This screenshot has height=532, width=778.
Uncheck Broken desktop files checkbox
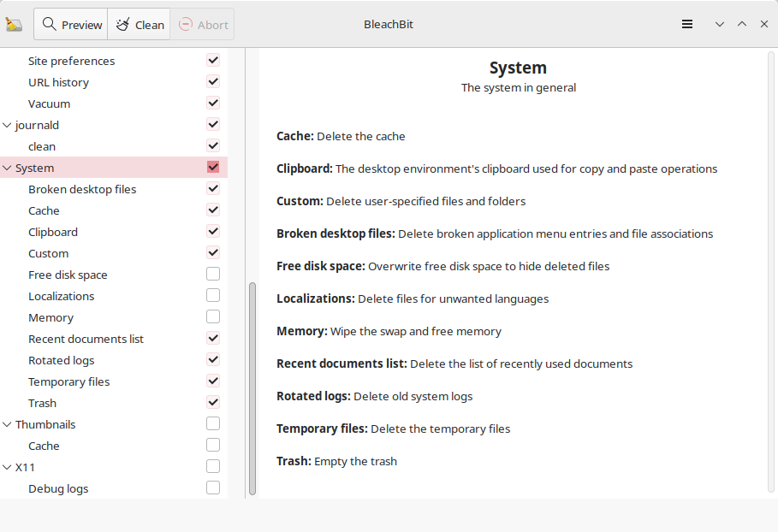(x=213, y=188)
